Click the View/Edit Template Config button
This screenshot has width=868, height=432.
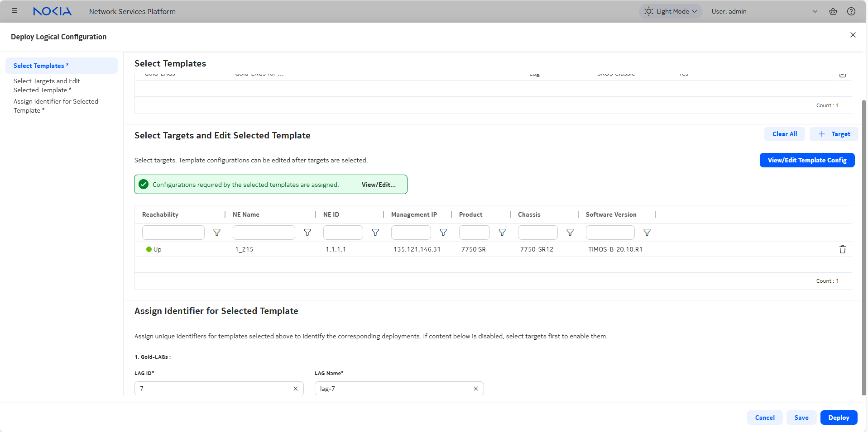806,160
